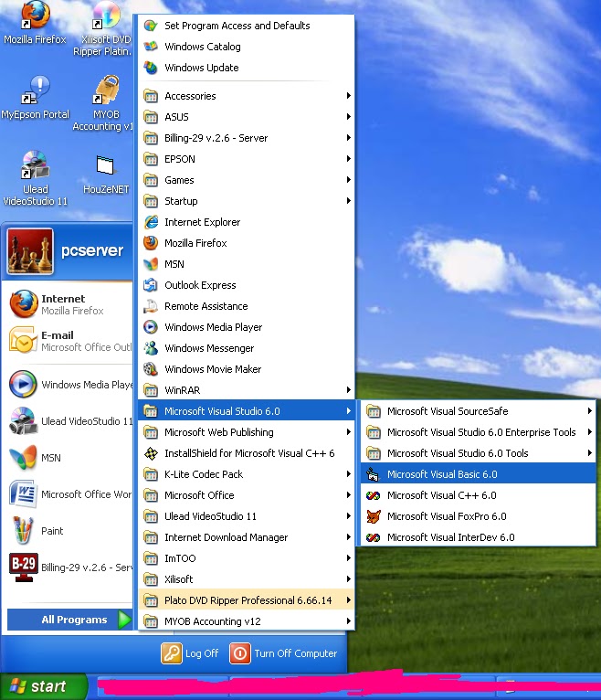Expand the ImTOO folder
Viewport: 601px width, 700px height.
[247, 558]
